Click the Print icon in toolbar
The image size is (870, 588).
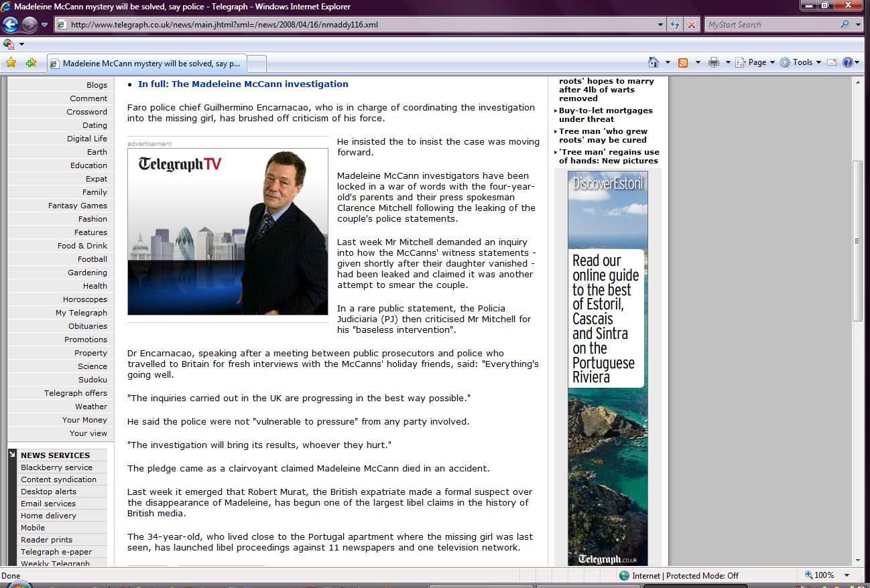[x=713, y=62]
